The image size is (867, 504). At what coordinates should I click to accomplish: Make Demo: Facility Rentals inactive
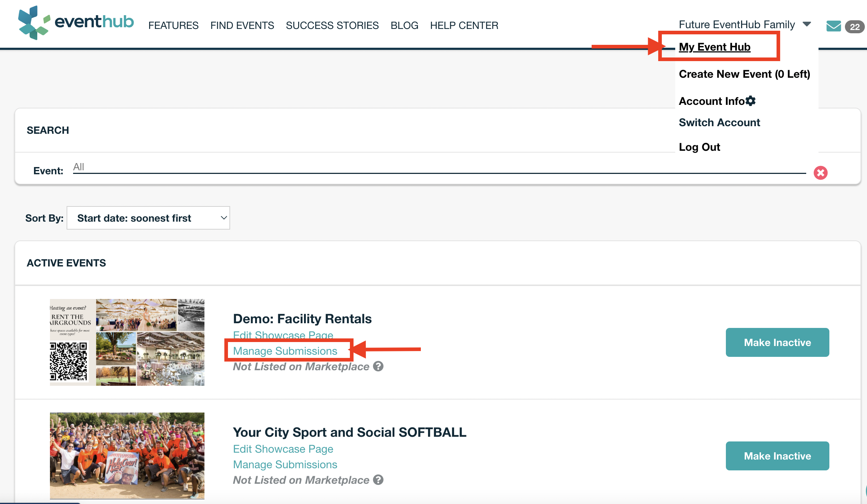pos(777,342)
